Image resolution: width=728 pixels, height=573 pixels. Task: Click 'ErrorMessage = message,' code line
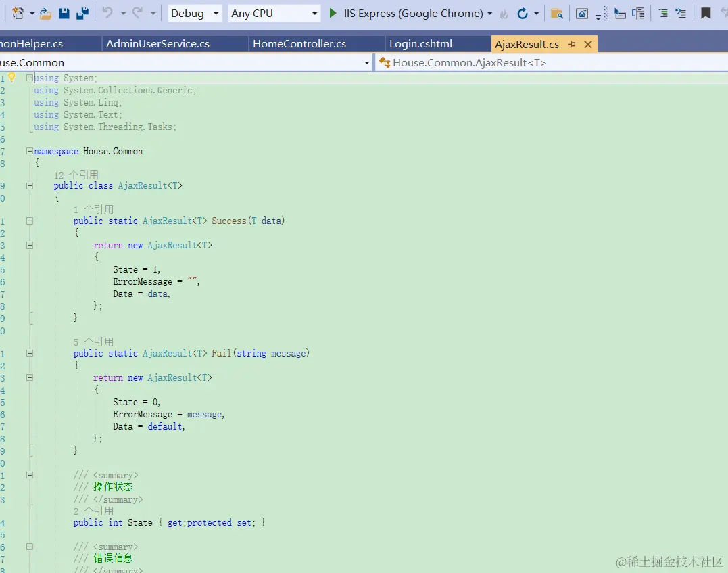pos(168,414)
